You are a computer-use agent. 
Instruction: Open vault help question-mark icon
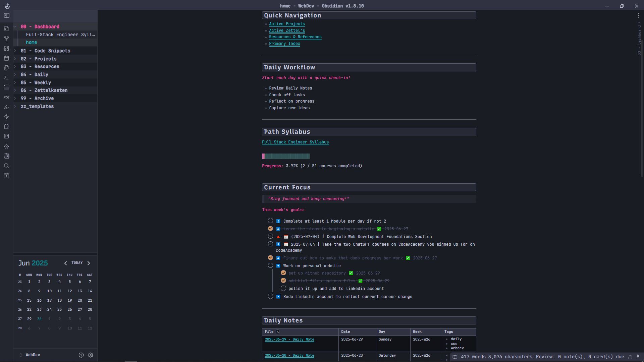[81, 355]
